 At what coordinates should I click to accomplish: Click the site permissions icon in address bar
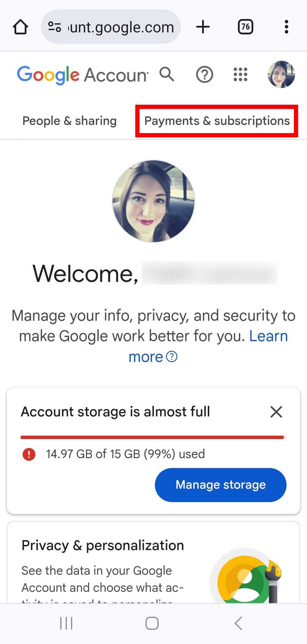55,27
